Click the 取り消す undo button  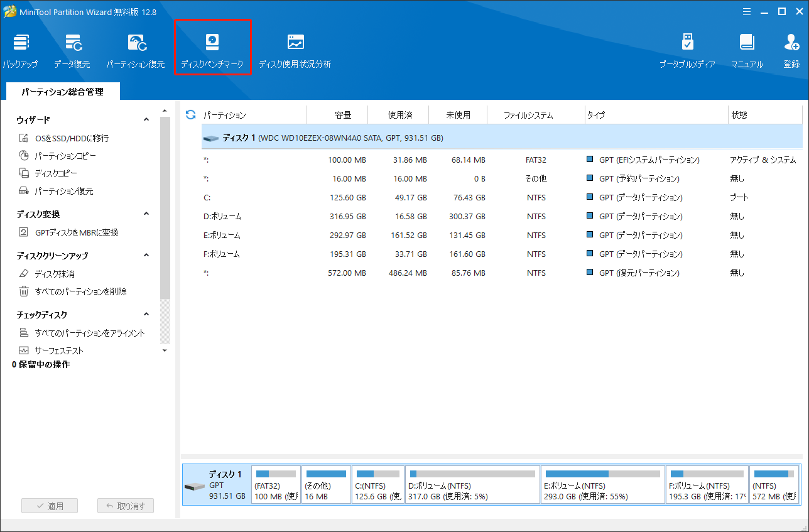click(x=126, y=506)
